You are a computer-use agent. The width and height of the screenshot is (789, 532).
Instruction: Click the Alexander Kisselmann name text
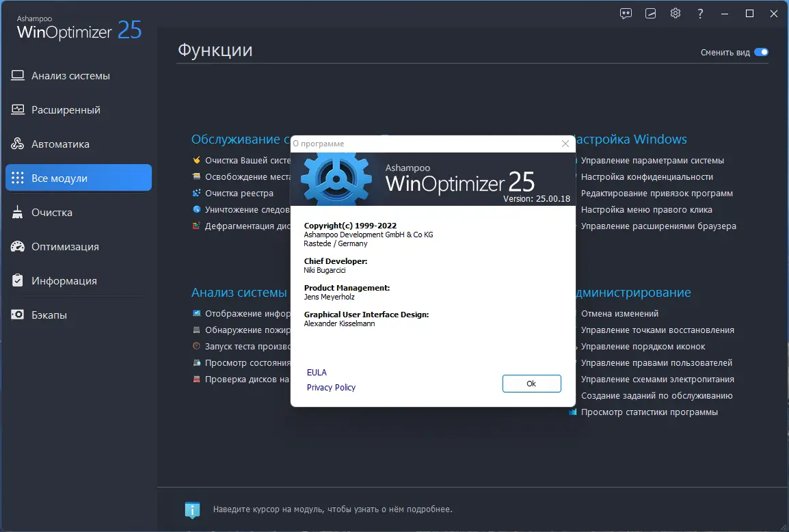[339, 323]
